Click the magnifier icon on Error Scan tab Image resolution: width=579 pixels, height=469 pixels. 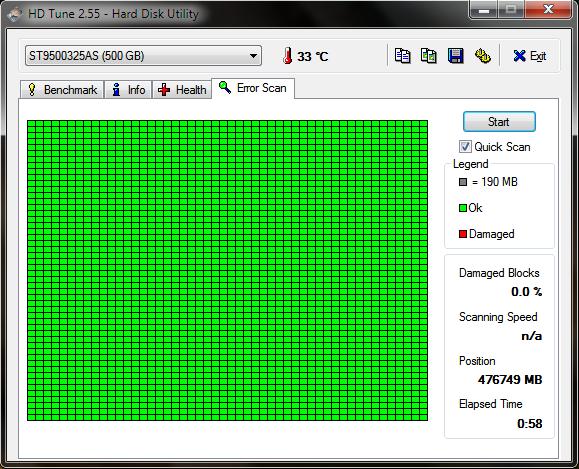[x=225, y=87]
